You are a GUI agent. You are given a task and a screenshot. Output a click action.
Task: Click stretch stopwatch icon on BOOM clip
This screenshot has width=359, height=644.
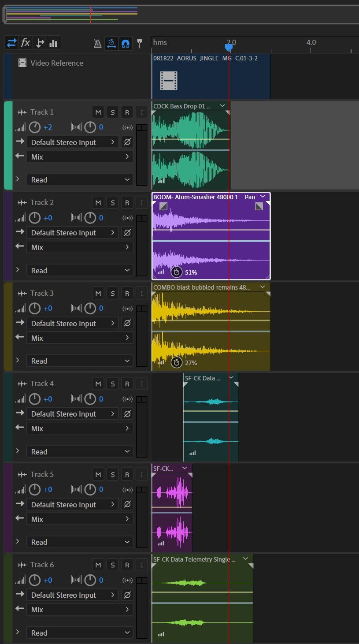(x=177, y=272)
